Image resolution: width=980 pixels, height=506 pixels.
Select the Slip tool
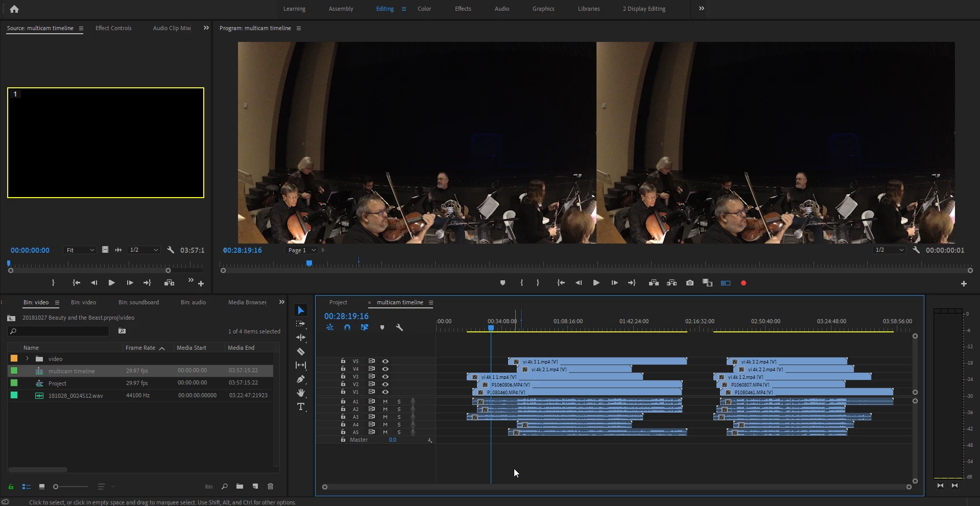coord(301,365)
